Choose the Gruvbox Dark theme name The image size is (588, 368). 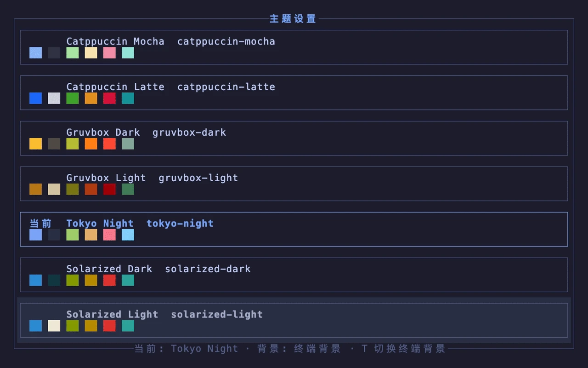click(x=103, y=132)
